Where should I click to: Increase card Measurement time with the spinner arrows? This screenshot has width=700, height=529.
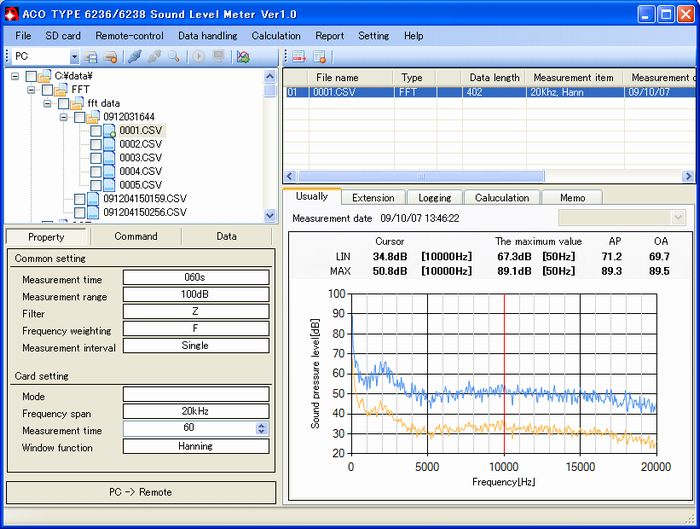pos(262,424)
